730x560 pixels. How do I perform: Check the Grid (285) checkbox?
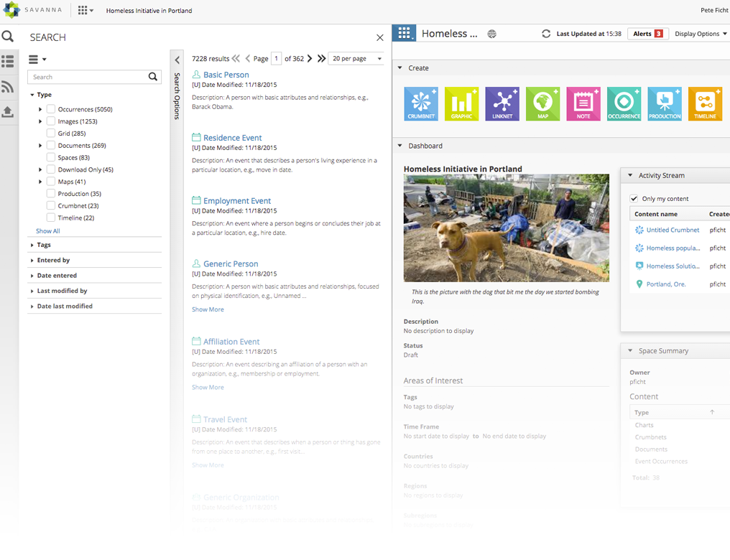pos(51,133)
